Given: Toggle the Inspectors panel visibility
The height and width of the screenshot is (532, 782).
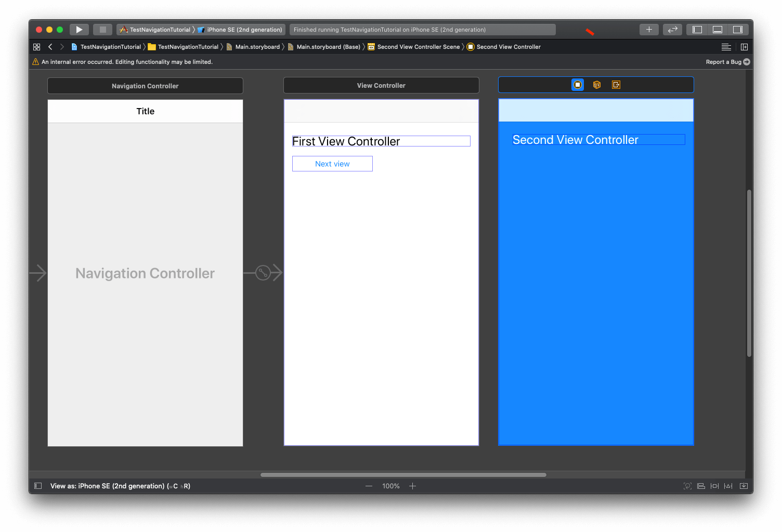Looking at the screenshot, I should point(737,29).
